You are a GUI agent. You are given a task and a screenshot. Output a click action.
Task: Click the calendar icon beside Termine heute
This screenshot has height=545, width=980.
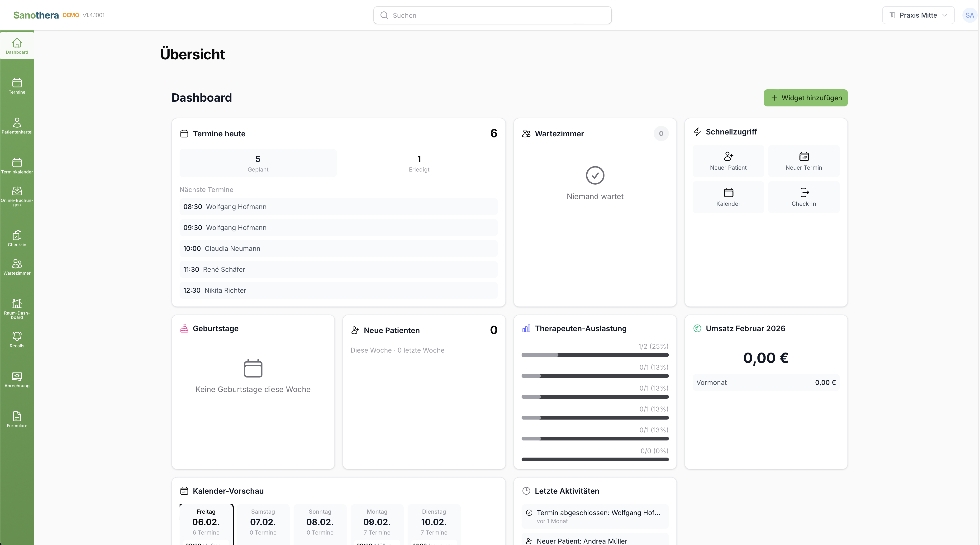tap(184, 134)
